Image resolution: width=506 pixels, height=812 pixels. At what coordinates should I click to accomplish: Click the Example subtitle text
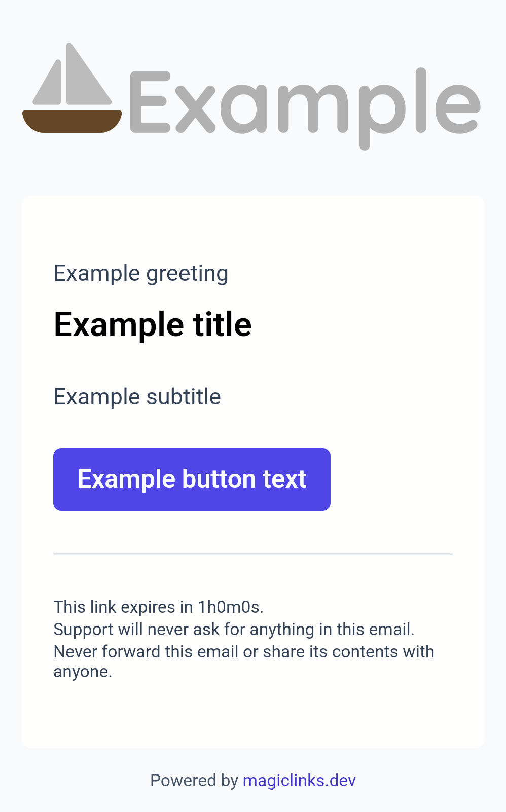tap(137, 396)
